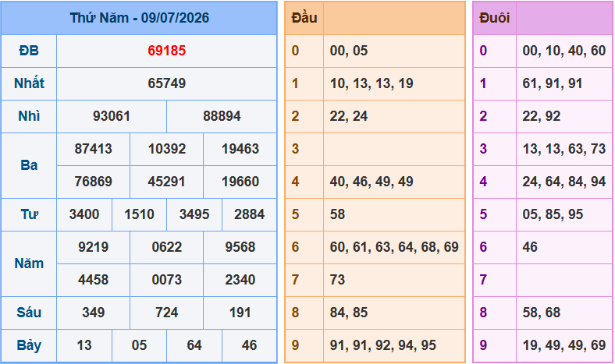This screenshot has height=364, width=615.
Task: Select sixth prize number 191
Action: pos(240,313)
